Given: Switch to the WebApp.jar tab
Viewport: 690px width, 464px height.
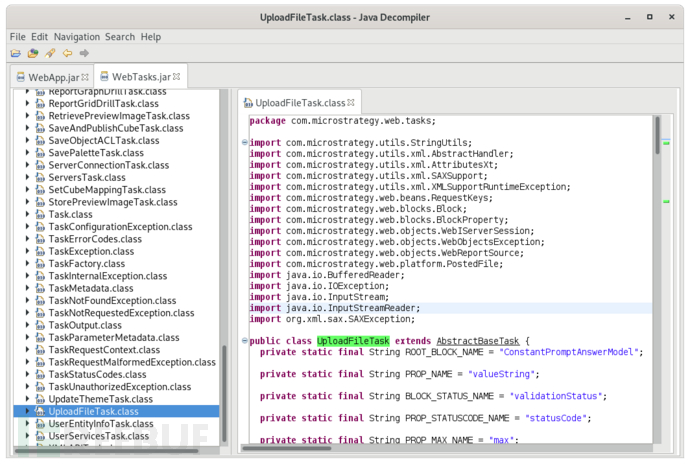Looking at the screenshot, I should click(x=53, y=77).
